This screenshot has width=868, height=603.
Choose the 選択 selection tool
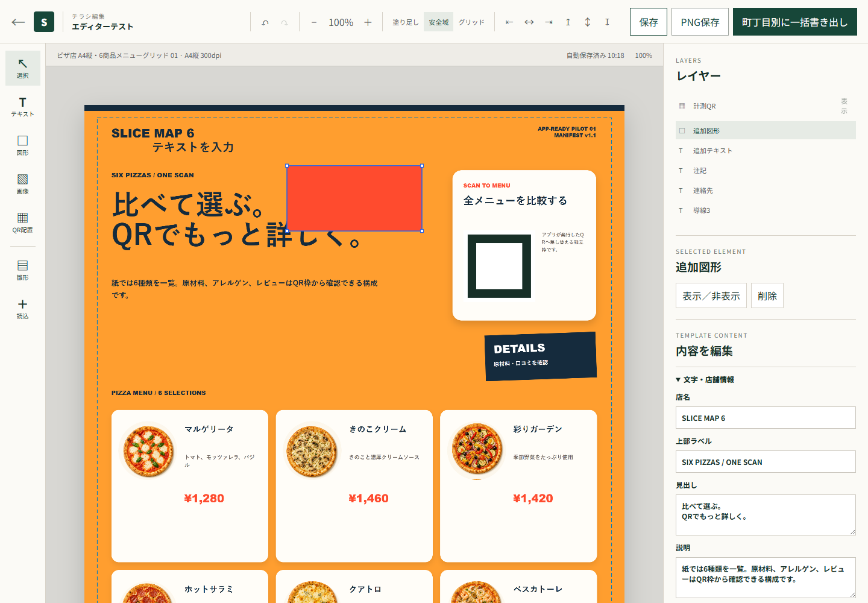coord(23,68)
